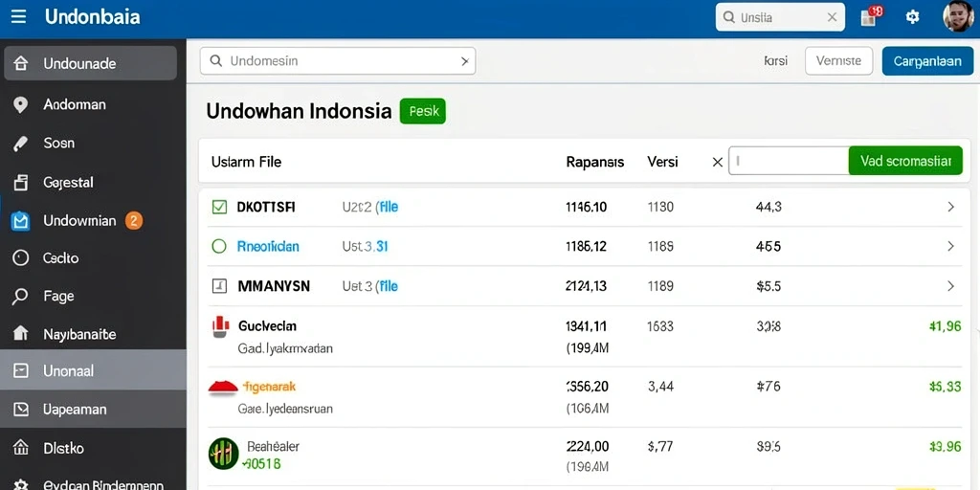Click X beside the filter input

pyautogui.click(x=718, y=162)
